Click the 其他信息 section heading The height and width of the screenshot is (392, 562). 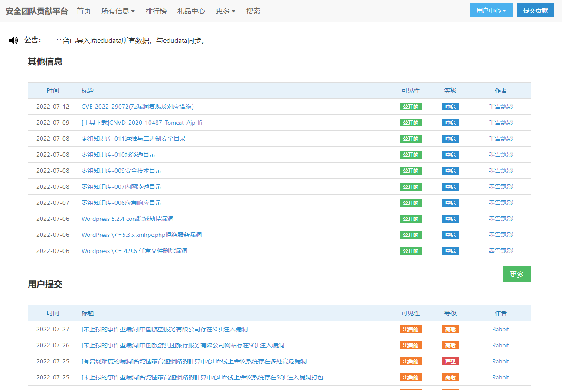click(x=45, y=62)
